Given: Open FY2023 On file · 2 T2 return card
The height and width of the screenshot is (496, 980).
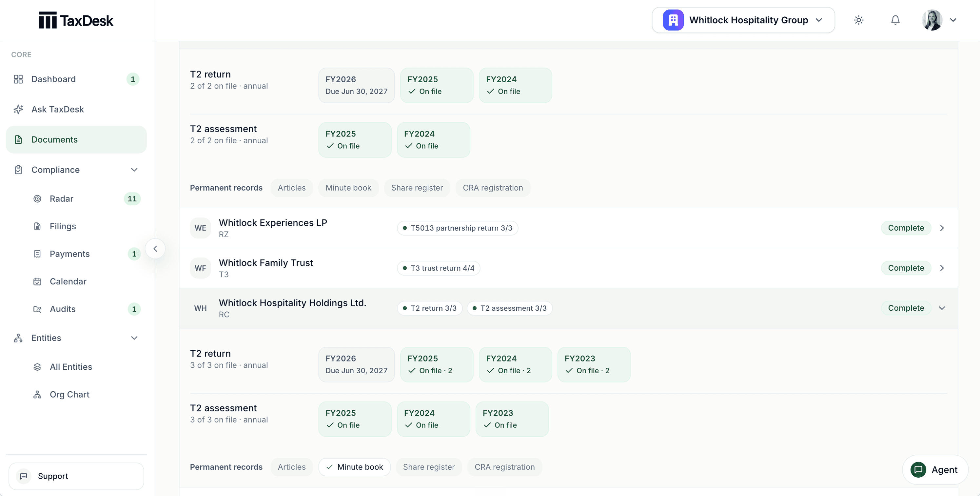Looking at the screenshot, I should 594,365.
